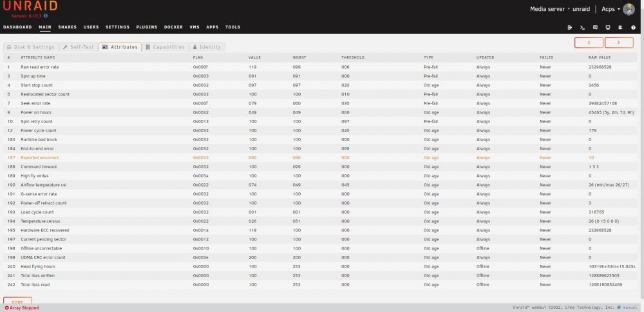Select the Attributes tab
644x312 pixels.
coord(120,47)
